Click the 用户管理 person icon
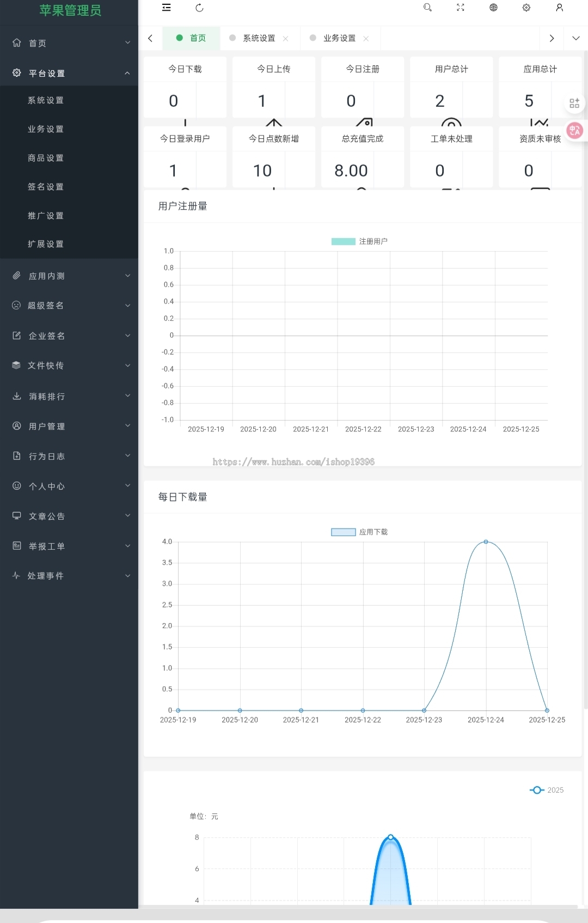Viewport: 588px width, 923px height. [x=17, y=426]
